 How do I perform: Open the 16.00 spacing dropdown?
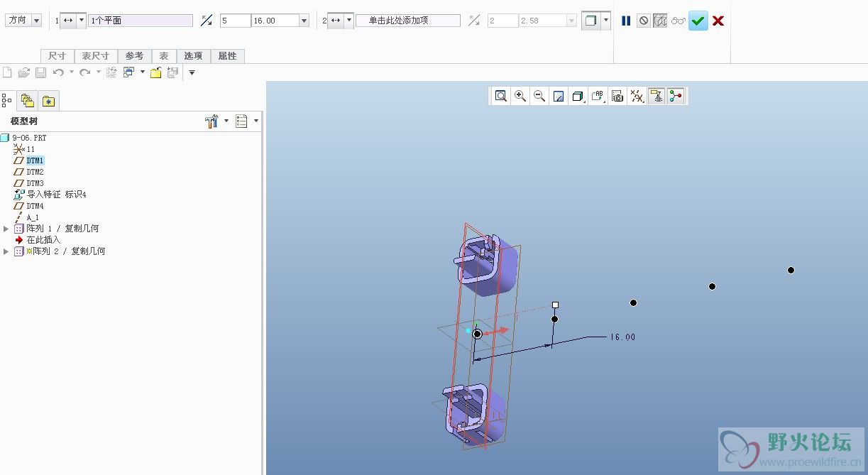pyautogui.click(x=304, y=21)
